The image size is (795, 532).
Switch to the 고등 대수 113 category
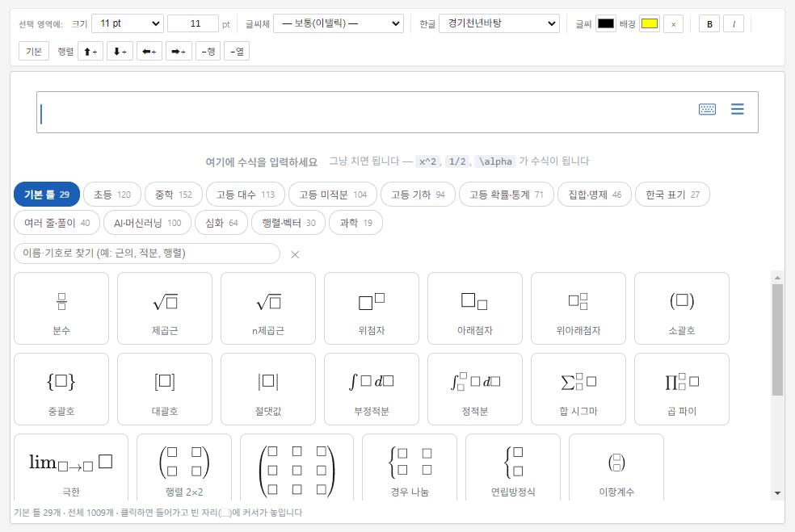(246, 195)
